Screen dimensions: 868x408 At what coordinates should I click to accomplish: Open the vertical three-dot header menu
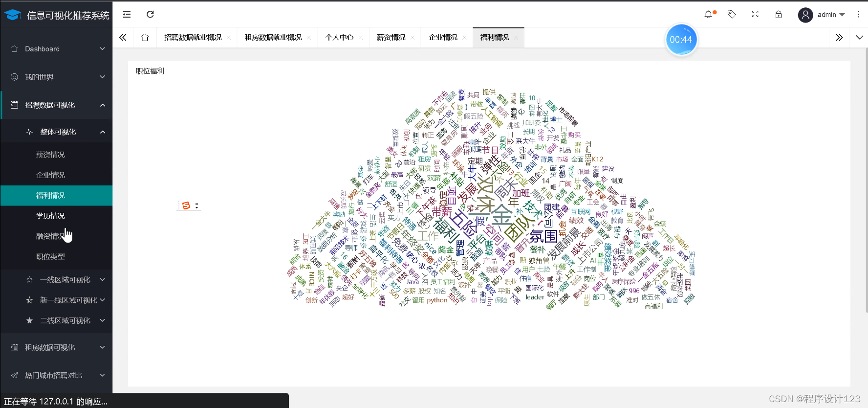(858, 15)
